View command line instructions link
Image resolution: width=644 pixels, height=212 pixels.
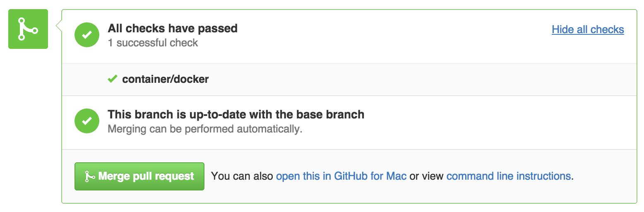509,176
